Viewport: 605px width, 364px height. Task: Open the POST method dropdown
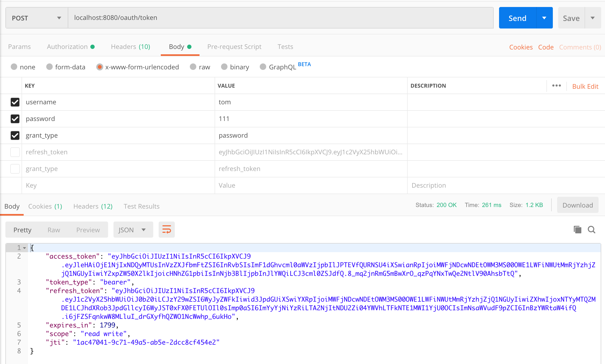pos(37,18)
